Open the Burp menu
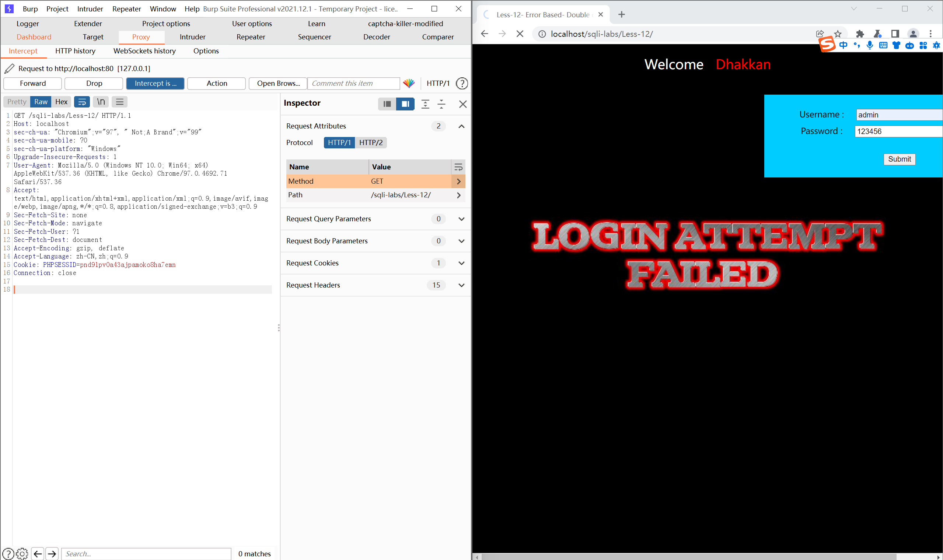The width and height of the screenshot is (943, 560). pos(30,9)
